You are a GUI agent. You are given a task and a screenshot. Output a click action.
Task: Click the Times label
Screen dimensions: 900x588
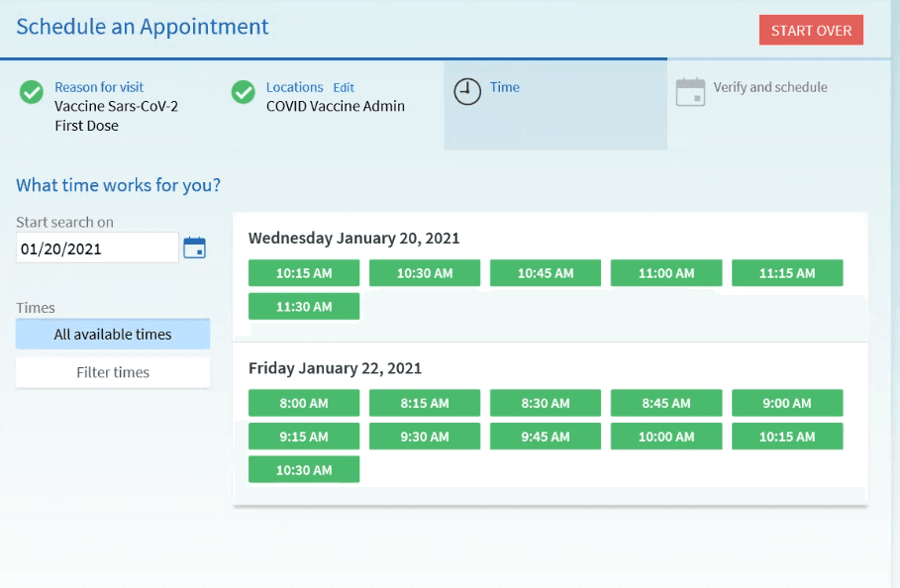(x=35, y=308)
